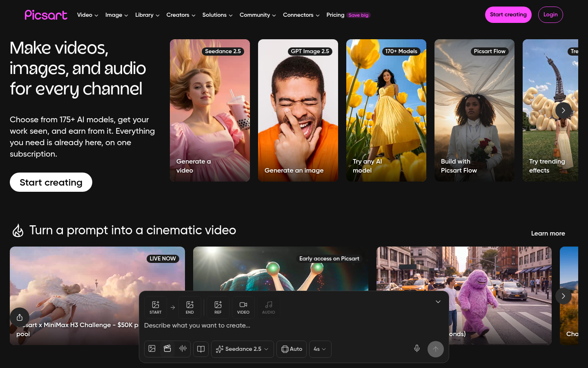Click the pink Start creating button
Image resolution: width=588 pixels, height=368 pixels.
pyautogui.click(x=508, y=15)
